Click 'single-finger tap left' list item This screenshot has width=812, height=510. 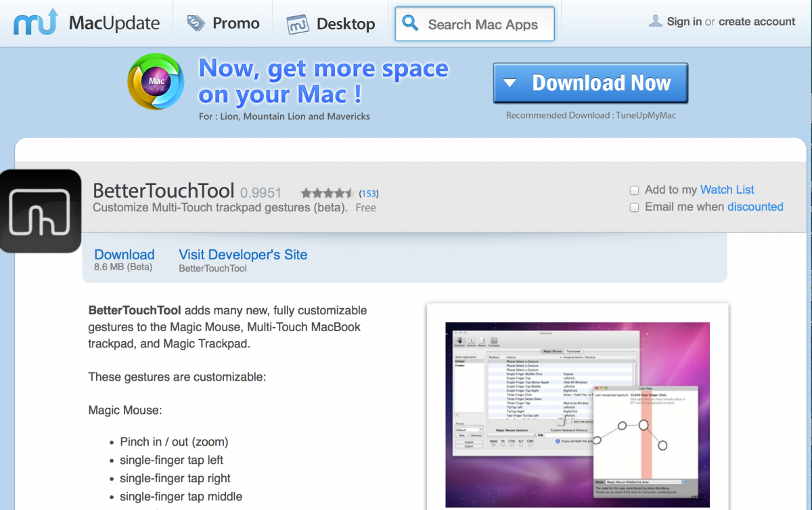point(172,460)
